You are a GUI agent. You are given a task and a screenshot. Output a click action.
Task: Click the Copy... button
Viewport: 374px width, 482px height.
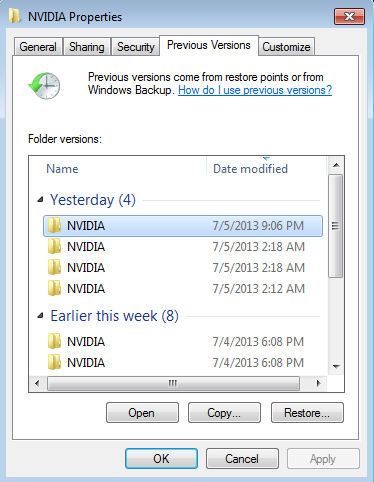pos(224,413)
